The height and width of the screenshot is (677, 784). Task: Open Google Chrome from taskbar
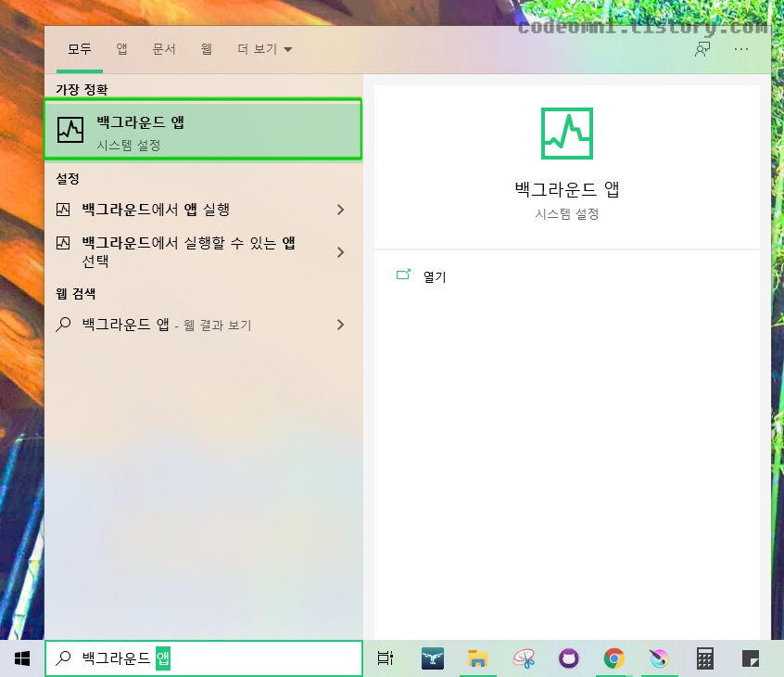(614, 658)
